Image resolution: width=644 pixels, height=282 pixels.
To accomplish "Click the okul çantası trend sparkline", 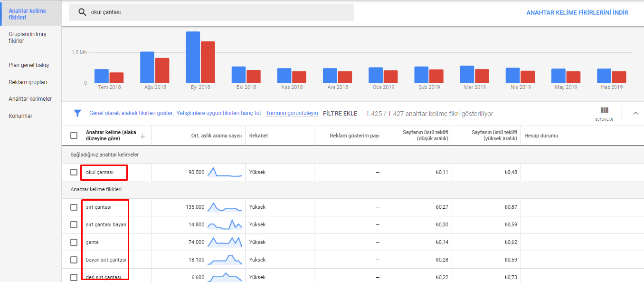I will coord(225,172).
